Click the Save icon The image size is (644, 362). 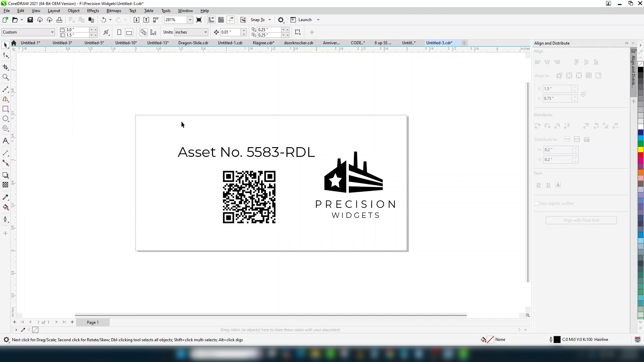(x=30, y=20)
